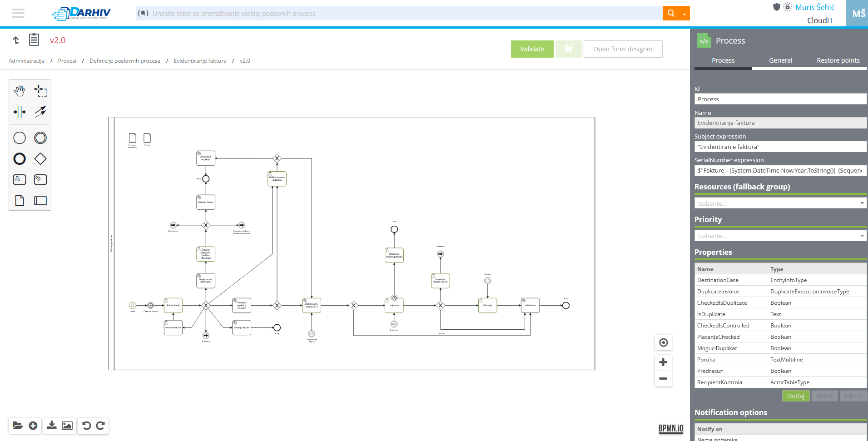Click the SerialNumber expression field
The width and height of the screenshot is (868, 441).
tap(780, 170)
